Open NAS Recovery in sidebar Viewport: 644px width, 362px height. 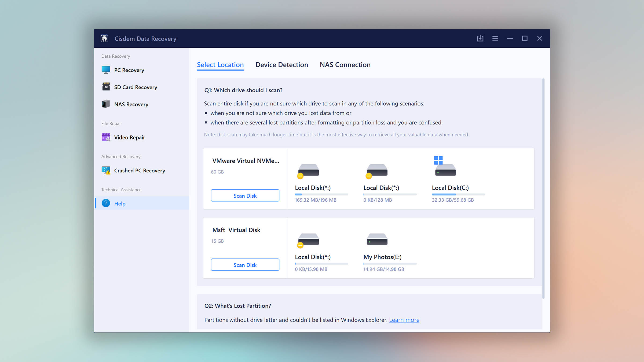pyautogui.click(x=142, y=104)
